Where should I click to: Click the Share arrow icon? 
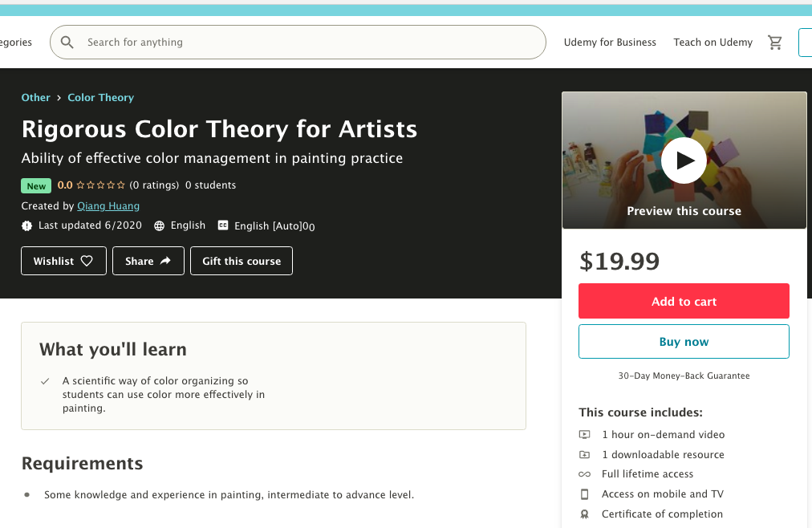[x=165, y=261]
